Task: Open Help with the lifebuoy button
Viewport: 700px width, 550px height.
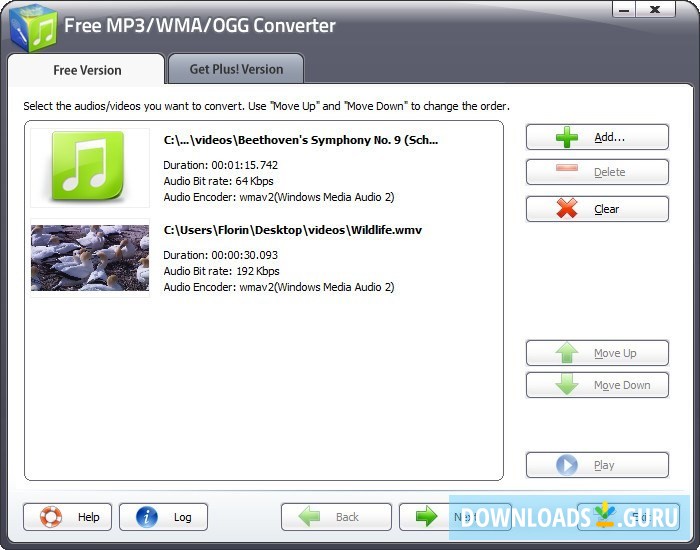Action: click(67, 517)
